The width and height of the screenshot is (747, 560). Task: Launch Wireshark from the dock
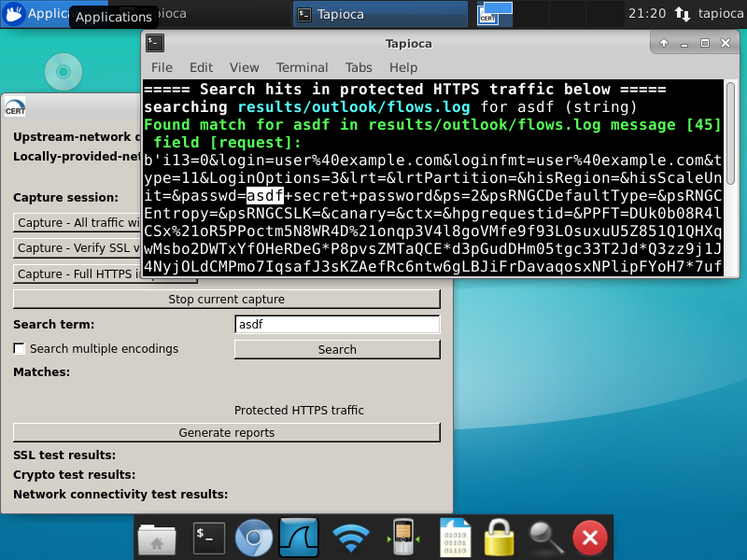click(x=300, y=538)
